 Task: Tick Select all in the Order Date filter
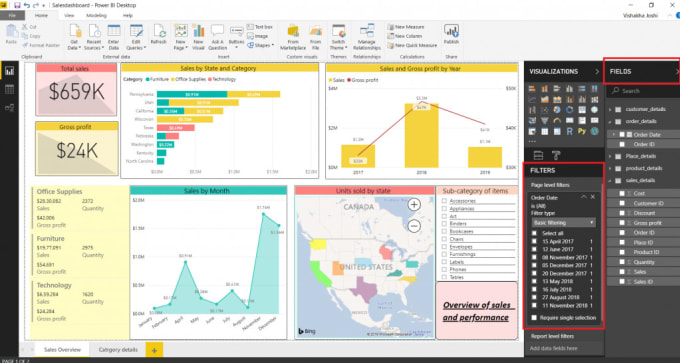(x=534, y=233)
